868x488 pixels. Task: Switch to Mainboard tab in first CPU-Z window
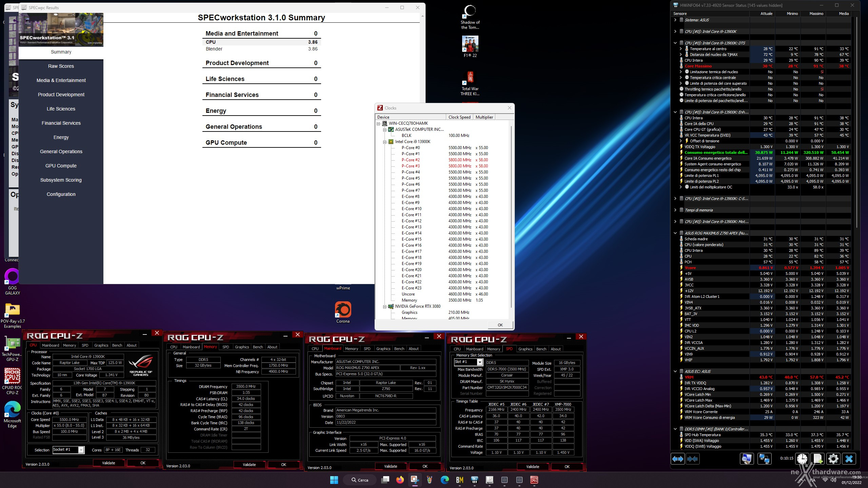(x=51, y=345)
